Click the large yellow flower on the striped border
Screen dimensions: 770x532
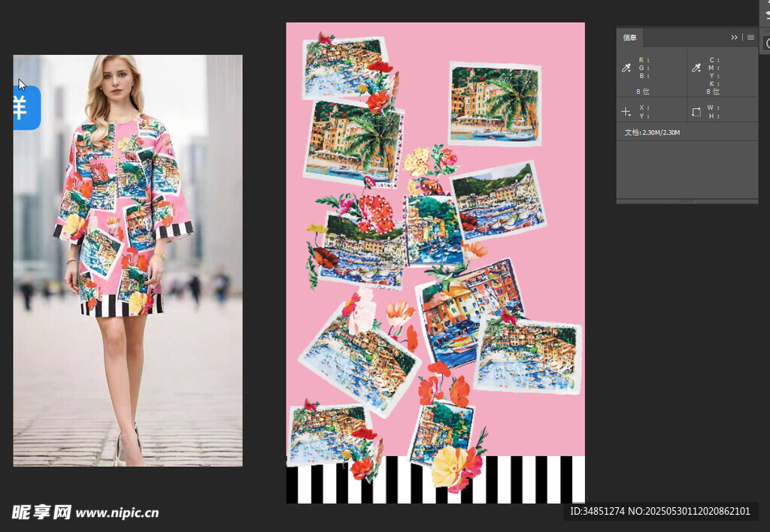tap(449, 466)
